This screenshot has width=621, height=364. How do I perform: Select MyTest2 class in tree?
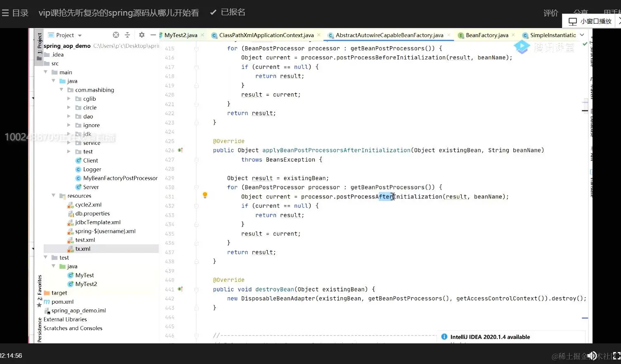coord(86,284)
